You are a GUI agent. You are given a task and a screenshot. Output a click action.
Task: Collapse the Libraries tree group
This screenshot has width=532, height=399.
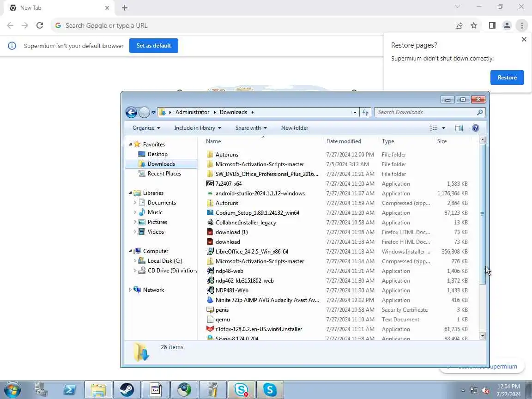130,193
